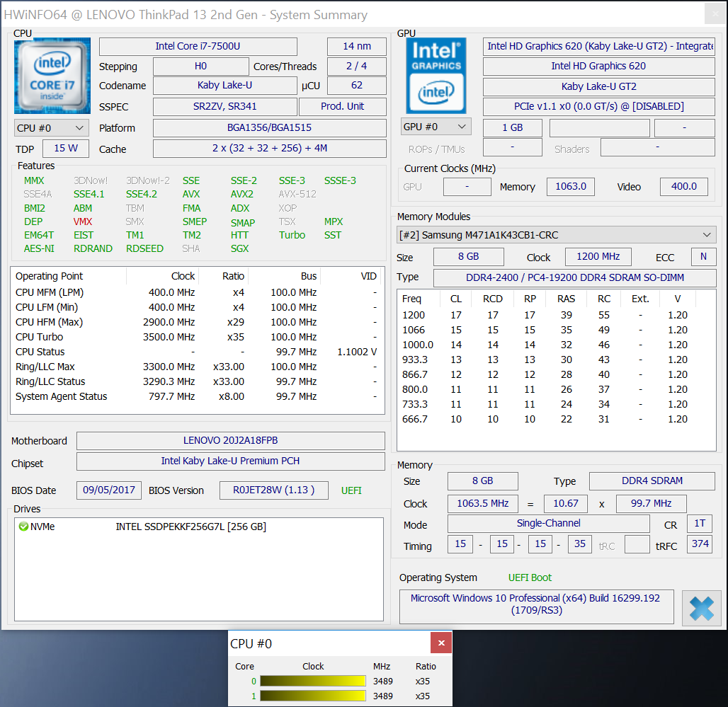Click the Kaby Lake-U codename field

coord(224,86)
